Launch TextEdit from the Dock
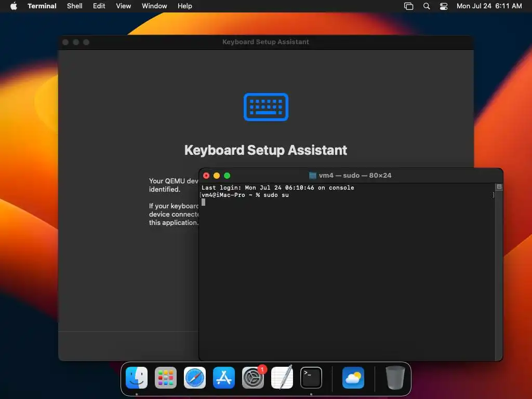This screenshot has width=532, height=399. [x=282, y=378]
